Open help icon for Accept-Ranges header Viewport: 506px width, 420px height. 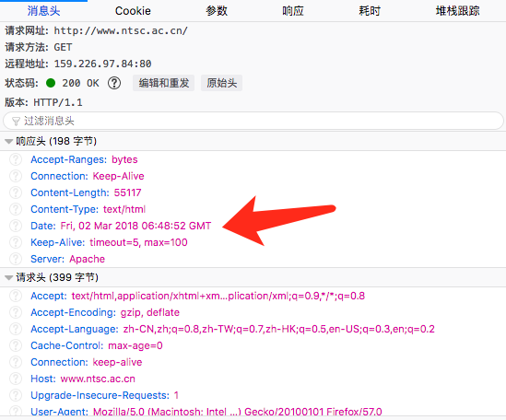[x=16, y=159]
